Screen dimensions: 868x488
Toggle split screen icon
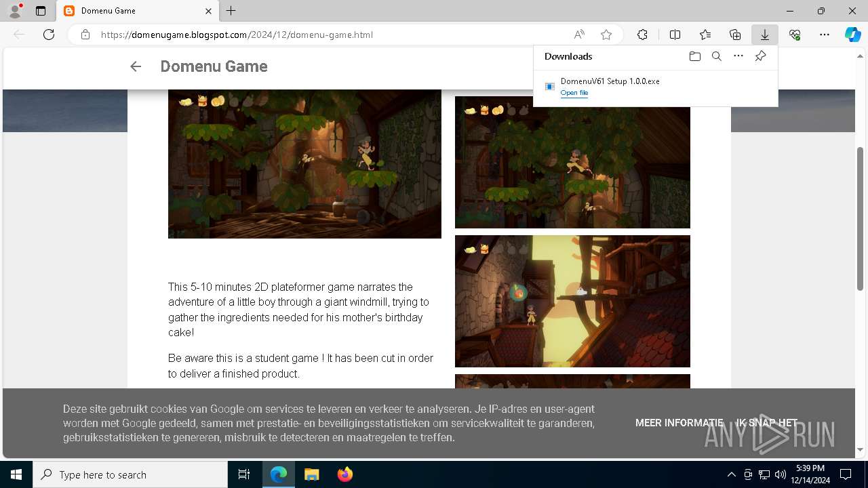[x=675, y=35]
